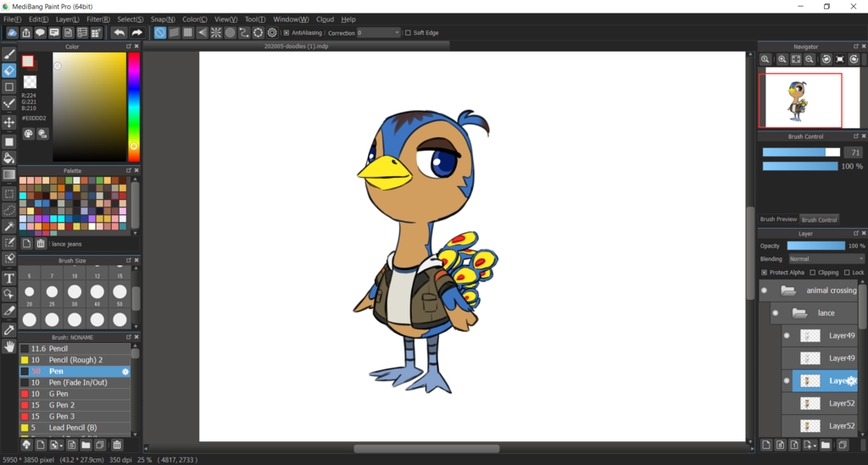Open snap settings gear
This screenshot has height=465, width=868.
coord(272,33)
